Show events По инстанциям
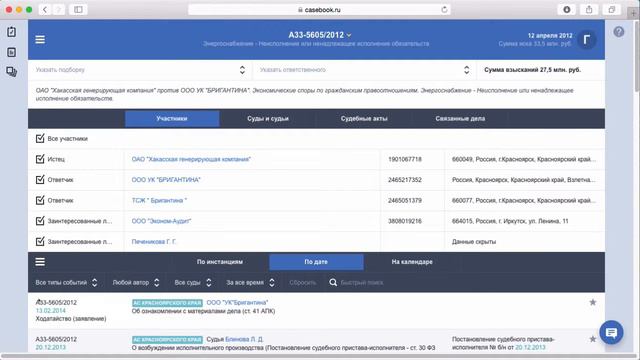Viewport: 640px width, 360px height. 220,262
